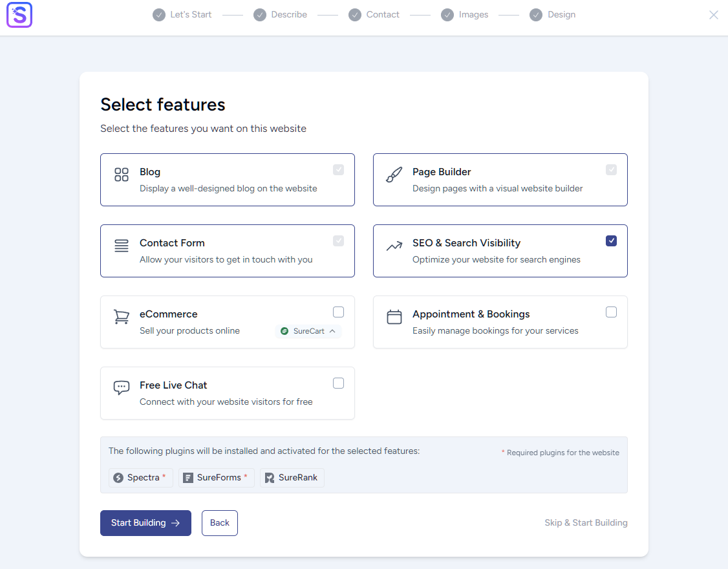The width and height of the screenshot is (728, 569).
Task: Expand the SureCart plugin dropdown
Action: 308,331
